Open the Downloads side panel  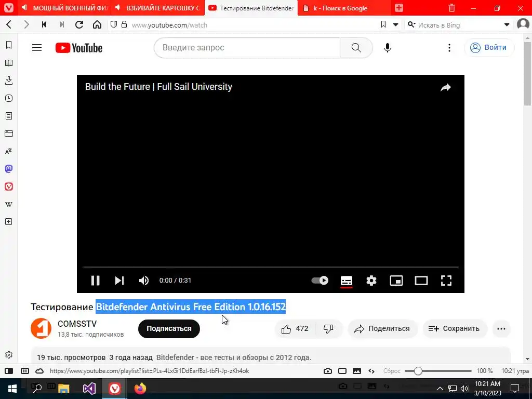coord(9,81)
